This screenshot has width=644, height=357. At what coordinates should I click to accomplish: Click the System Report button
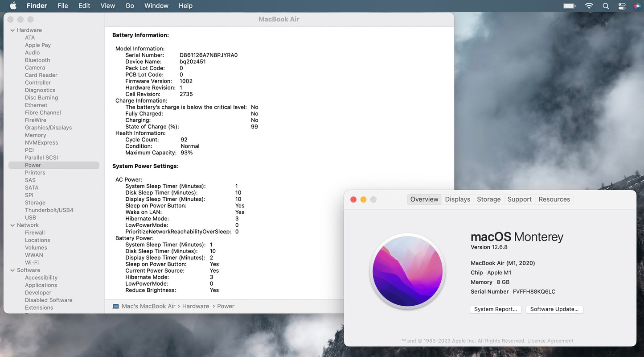point(495,309)
